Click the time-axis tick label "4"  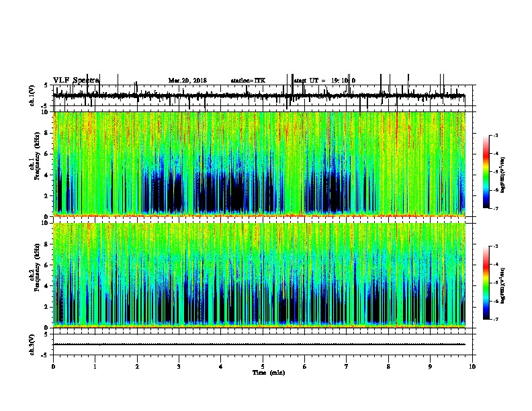[221, 367]
